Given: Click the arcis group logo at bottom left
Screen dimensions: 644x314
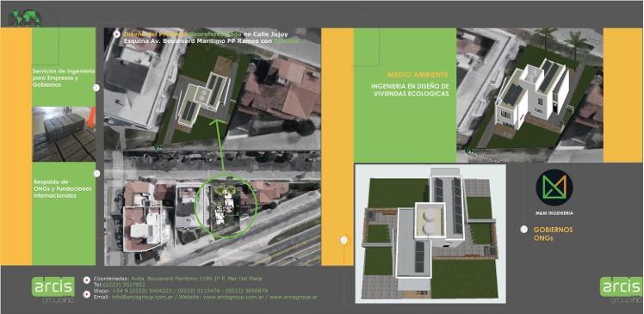Looking at the screenshot, I should [53, 290].
